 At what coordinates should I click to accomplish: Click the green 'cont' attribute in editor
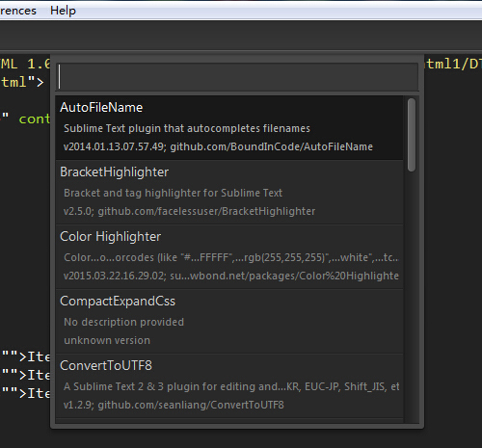pyautogui.click(x=34, y=119)
